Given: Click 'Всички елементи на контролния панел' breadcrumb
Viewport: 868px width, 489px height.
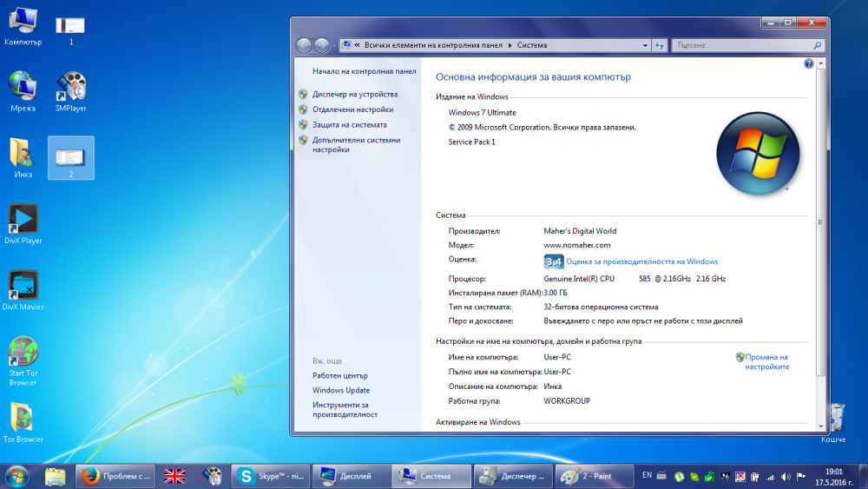Looking at the screenshot, I should click(x=433, y=45).
